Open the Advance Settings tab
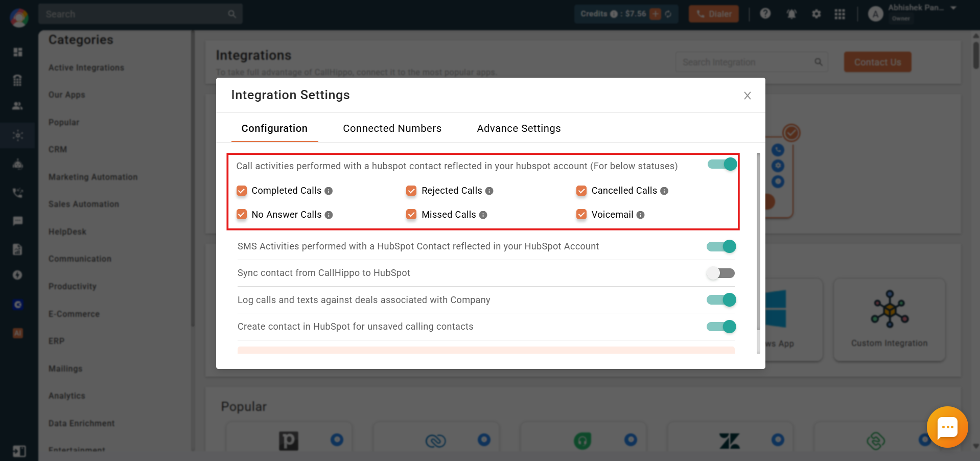The width and height of the screenshot is (980, 461). coord(519,128)
